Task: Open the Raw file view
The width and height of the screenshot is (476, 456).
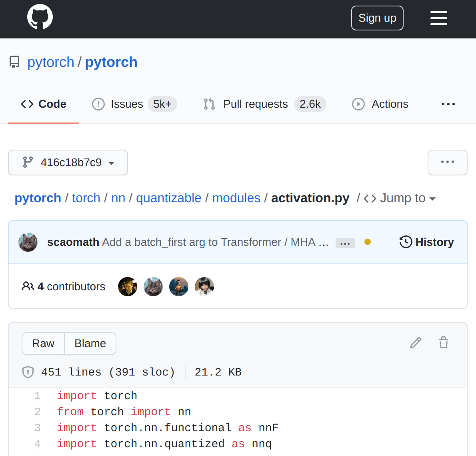Action: coord(43,343)
